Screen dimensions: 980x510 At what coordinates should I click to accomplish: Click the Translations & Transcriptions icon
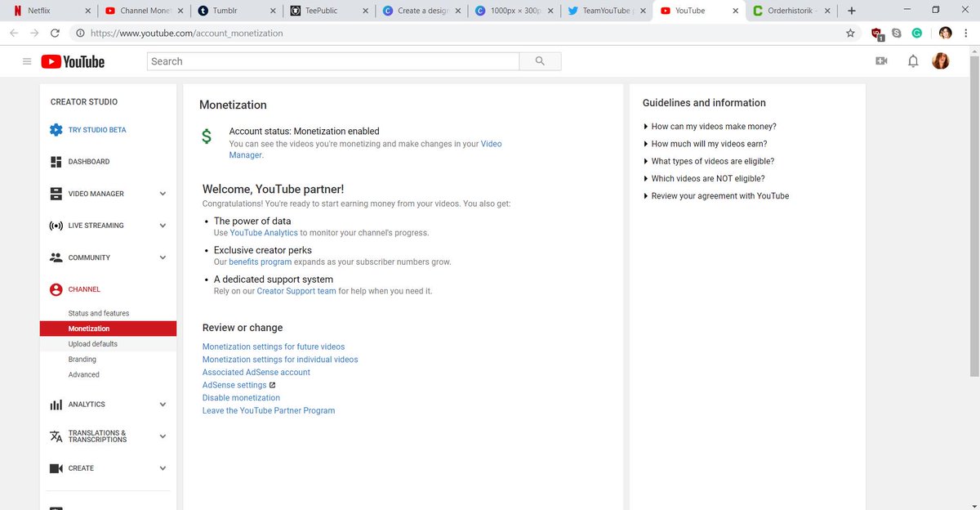pyautogui.click(x=56, y=436)
